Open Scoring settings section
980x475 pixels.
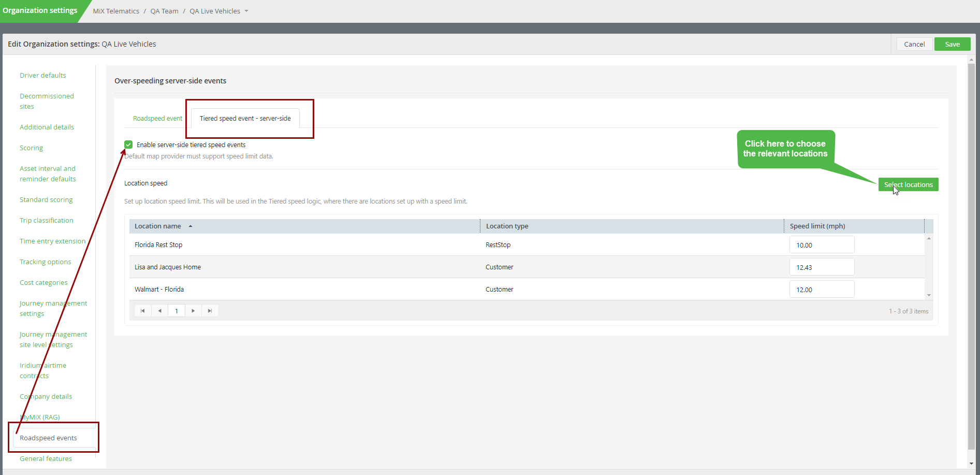[31, 148]
